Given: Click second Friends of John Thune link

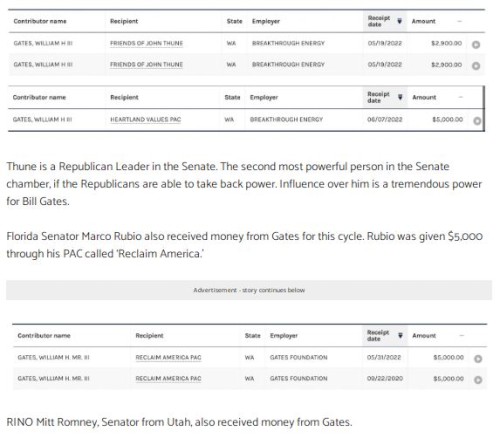Looking at the screenshot, I should pyautogui.click(x=146, y=65).
